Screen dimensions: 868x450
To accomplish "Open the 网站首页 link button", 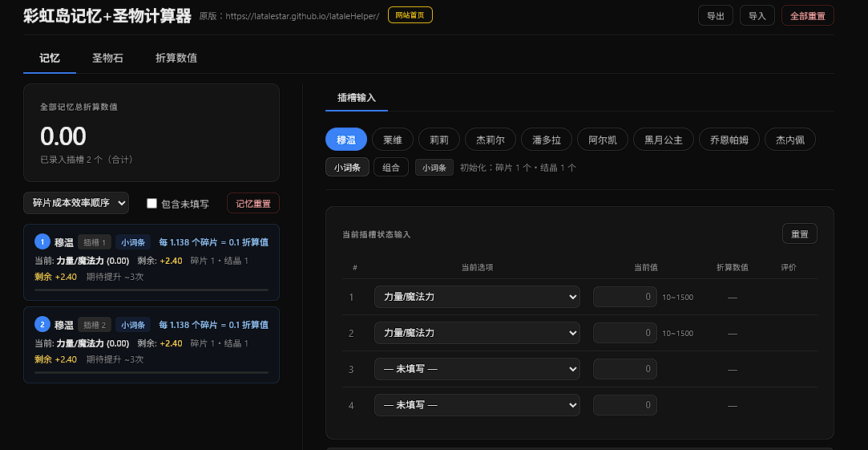I will pos(410,15).
